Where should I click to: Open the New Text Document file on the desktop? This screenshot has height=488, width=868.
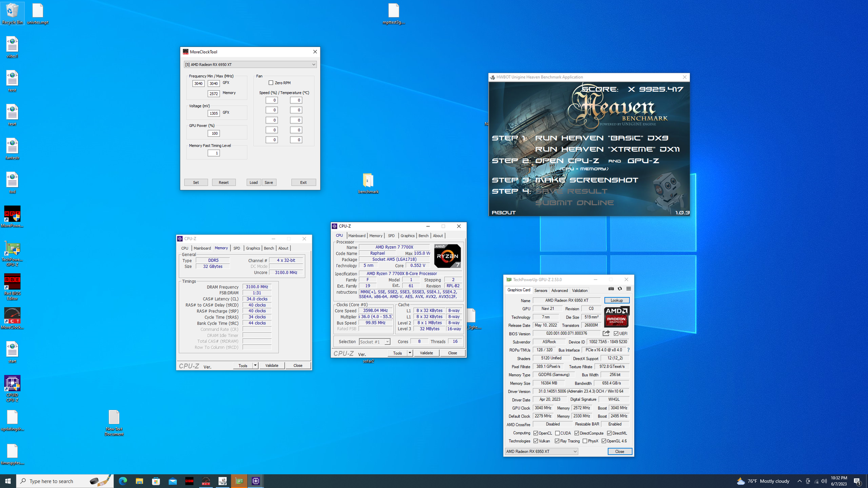(x=114, y=422)
